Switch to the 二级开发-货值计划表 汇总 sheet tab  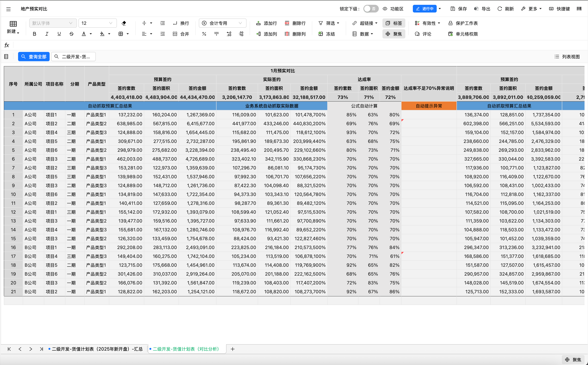97,349
